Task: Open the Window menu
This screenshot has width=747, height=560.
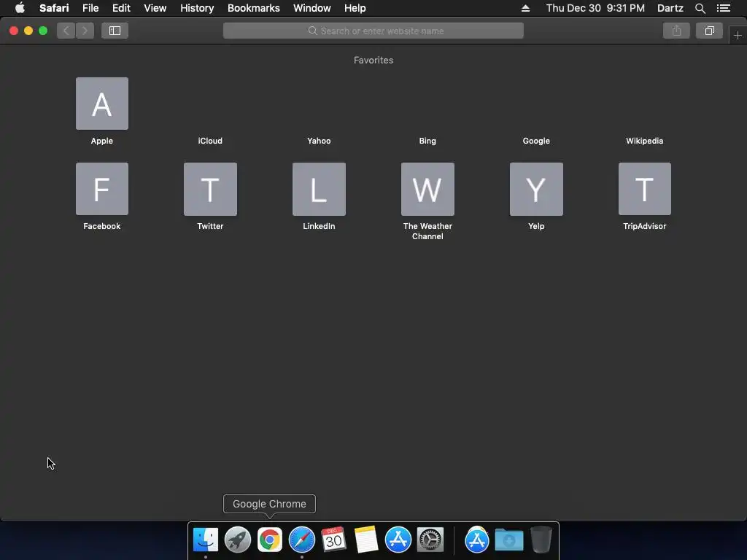Action: (312, 8)
